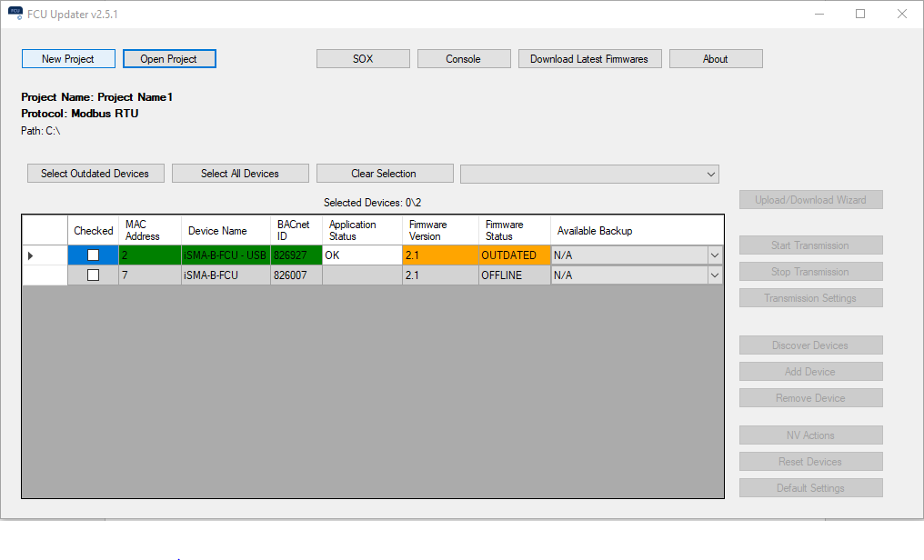This screenshot has width=924, height=560.
Task: Open the Available Backup dropdown for offline device
Action: (x=714, y=275)
